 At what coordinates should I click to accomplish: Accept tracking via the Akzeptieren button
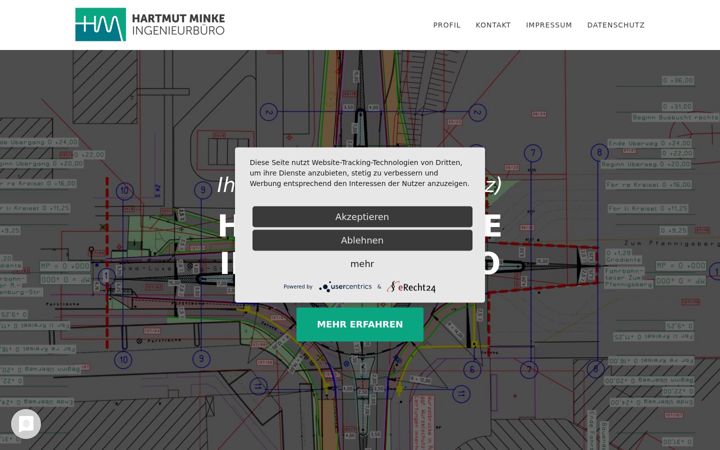click(362, 217)
